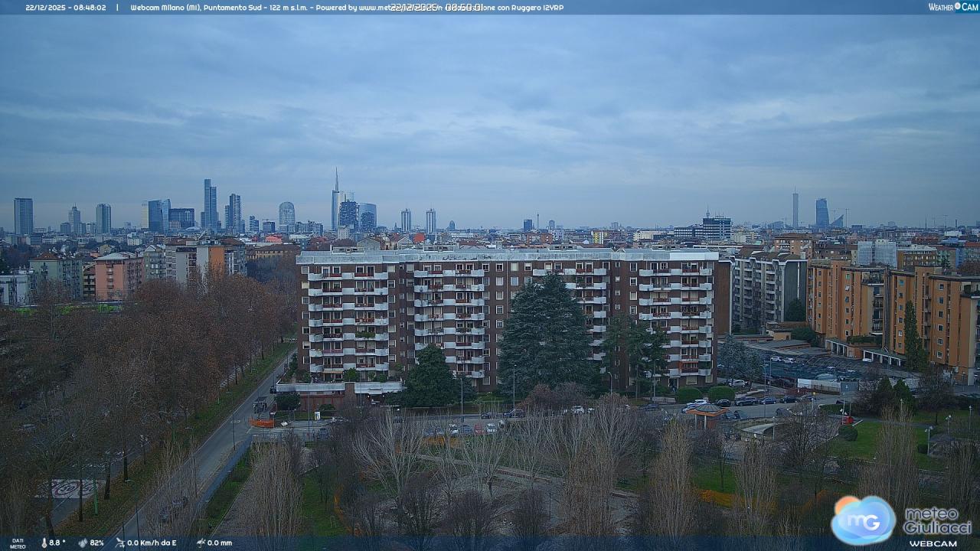The height and width of the screenshot is (551, 980).
Task: Click the WEBCAM label under Giuliacci logo
Action: click(x=933, y=543)
